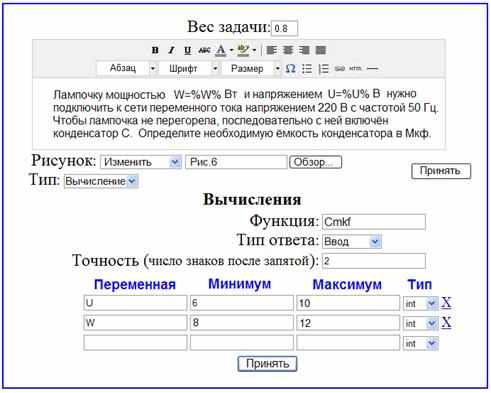Image resolution: width=491 pixels, height=393 pixels.
Task: Insert a horizontal rule line
Action: (372, 69)
